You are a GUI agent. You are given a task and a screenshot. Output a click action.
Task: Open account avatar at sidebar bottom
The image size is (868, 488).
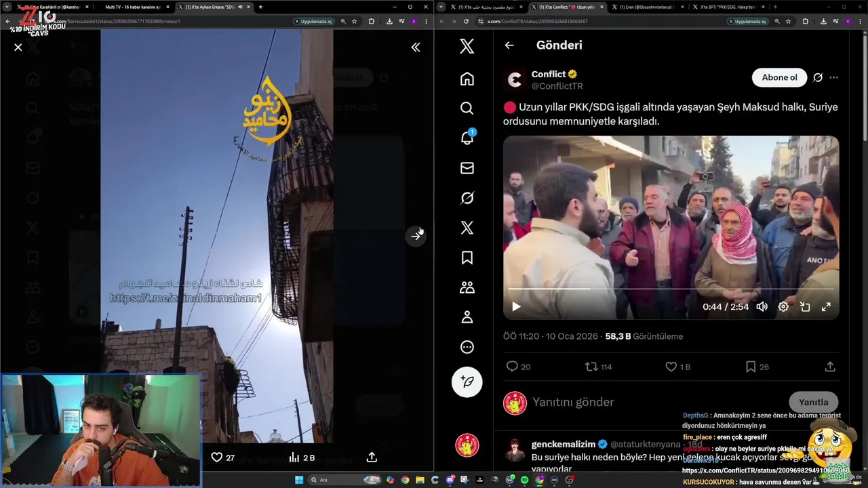[467, 445]
